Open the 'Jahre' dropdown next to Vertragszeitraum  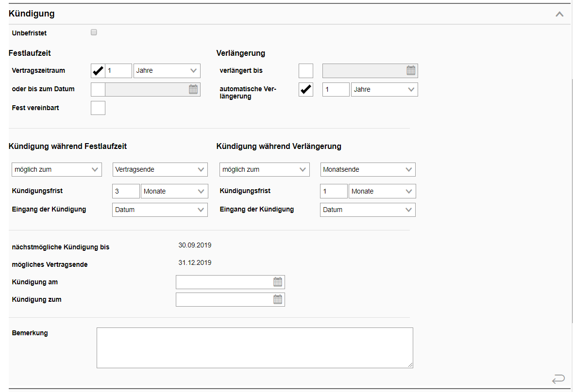[x=167, y=70]
